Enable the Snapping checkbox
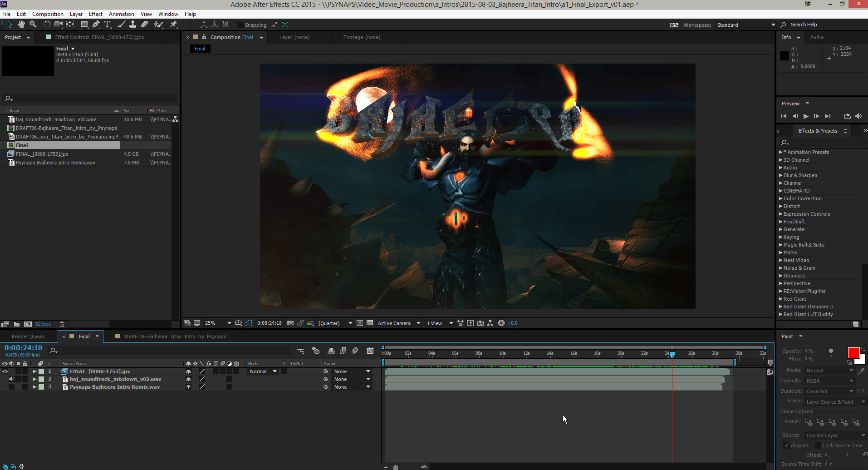This screenshot has width=868, height=470. (x=240, y=25)
